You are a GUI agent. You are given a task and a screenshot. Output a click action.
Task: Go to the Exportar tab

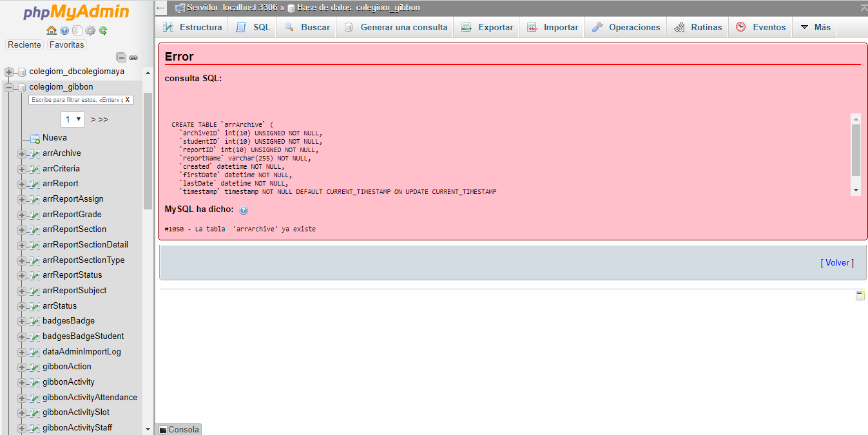(x=487, y=27)
